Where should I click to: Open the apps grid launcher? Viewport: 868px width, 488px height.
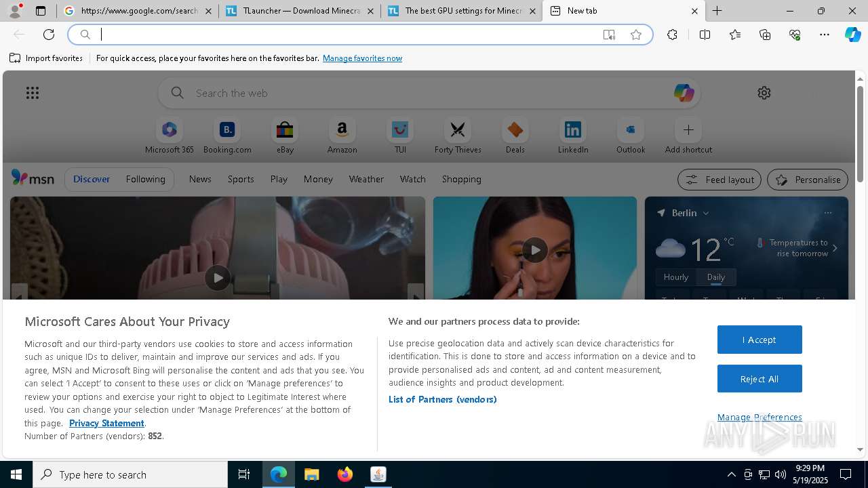[33, 93]
